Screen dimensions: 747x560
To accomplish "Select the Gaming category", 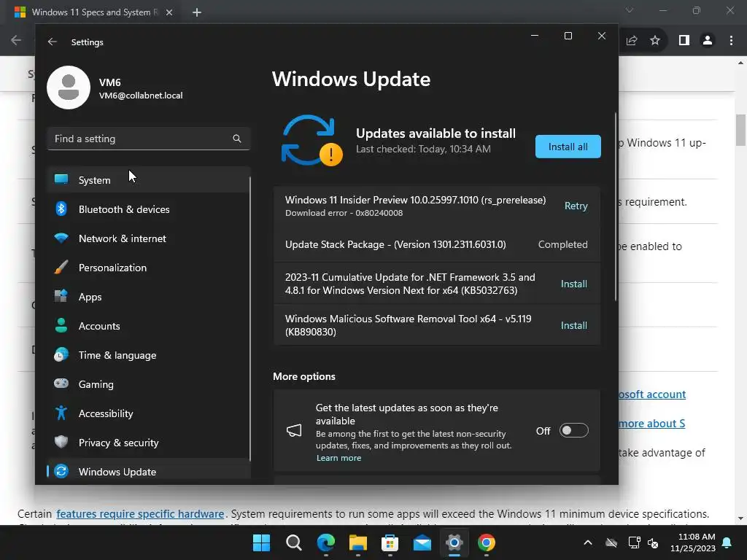I will (149, 384).
